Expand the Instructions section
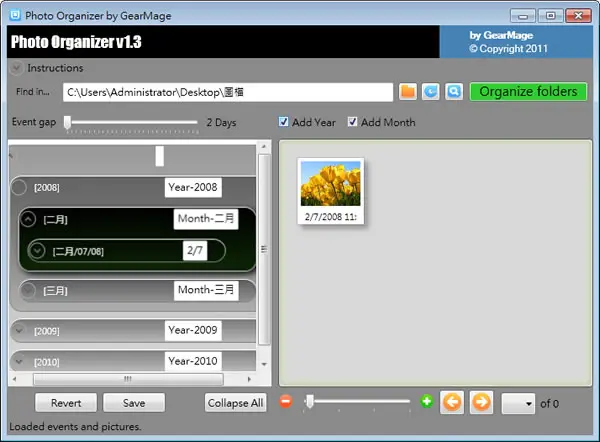This screenshot has width=600, height=442. click(16, 68)
